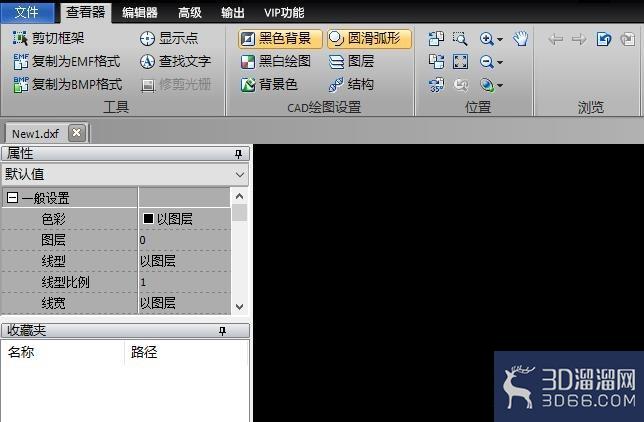Click properties list scroll down arrow
This screenshot has width=644, height=422.
coord(239,307)
